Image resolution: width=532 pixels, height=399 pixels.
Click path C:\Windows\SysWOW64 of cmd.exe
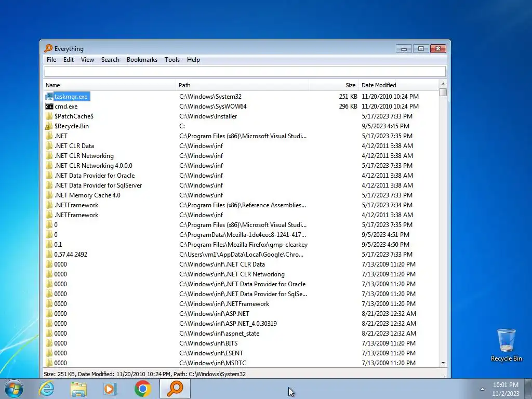[212, 107]
